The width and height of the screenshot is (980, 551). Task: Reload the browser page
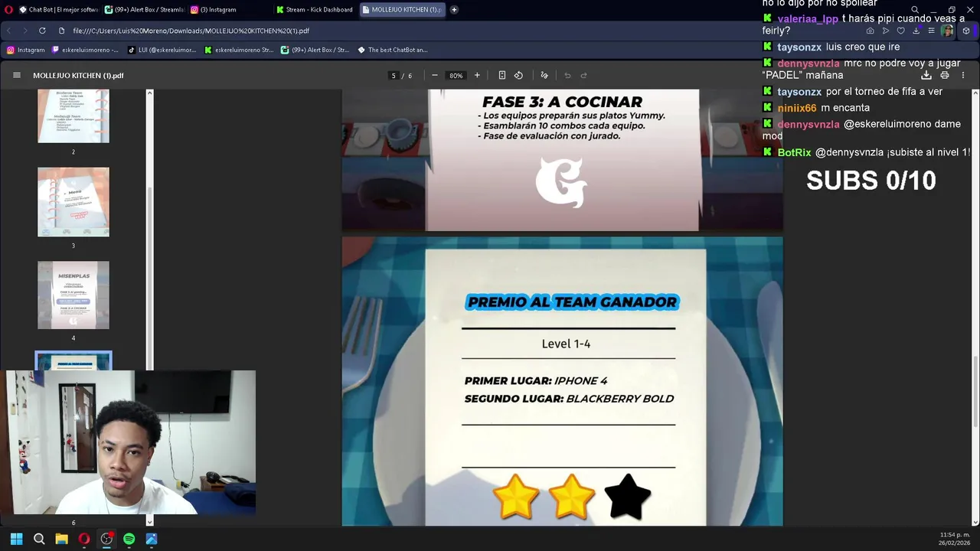(x=42, y=31)
